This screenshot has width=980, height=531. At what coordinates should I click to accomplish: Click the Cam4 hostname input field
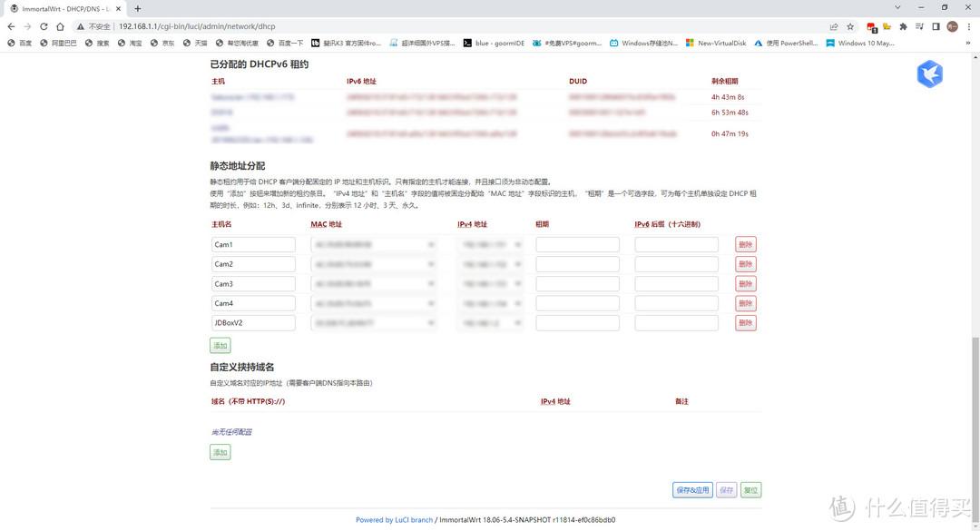tap(253, 303)
